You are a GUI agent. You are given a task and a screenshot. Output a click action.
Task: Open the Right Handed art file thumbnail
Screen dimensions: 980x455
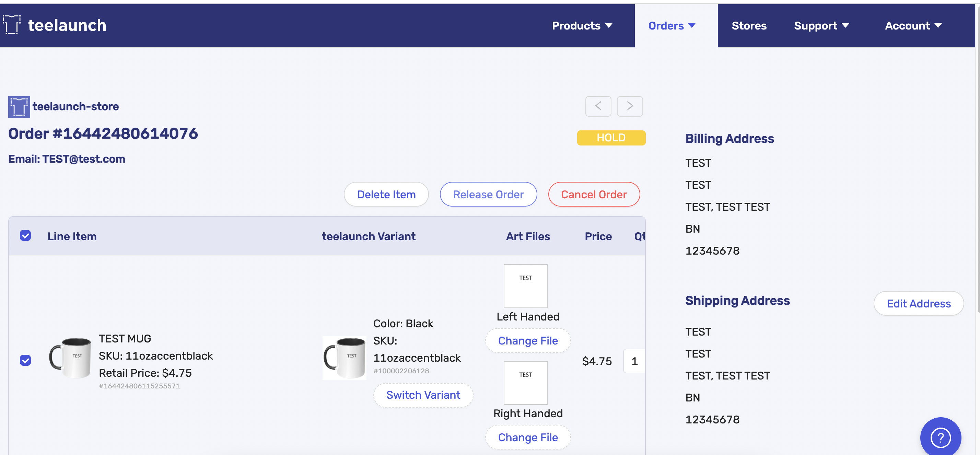coord(525,383)
